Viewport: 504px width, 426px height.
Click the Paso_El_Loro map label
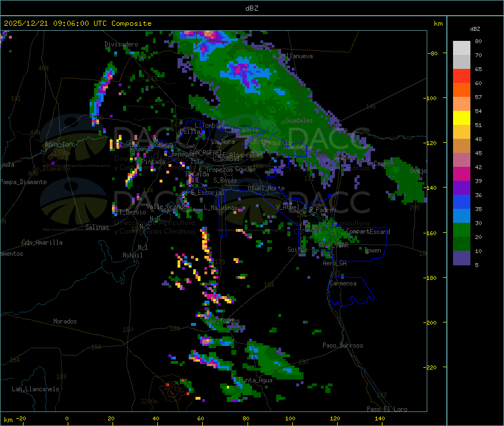[387, 409]
